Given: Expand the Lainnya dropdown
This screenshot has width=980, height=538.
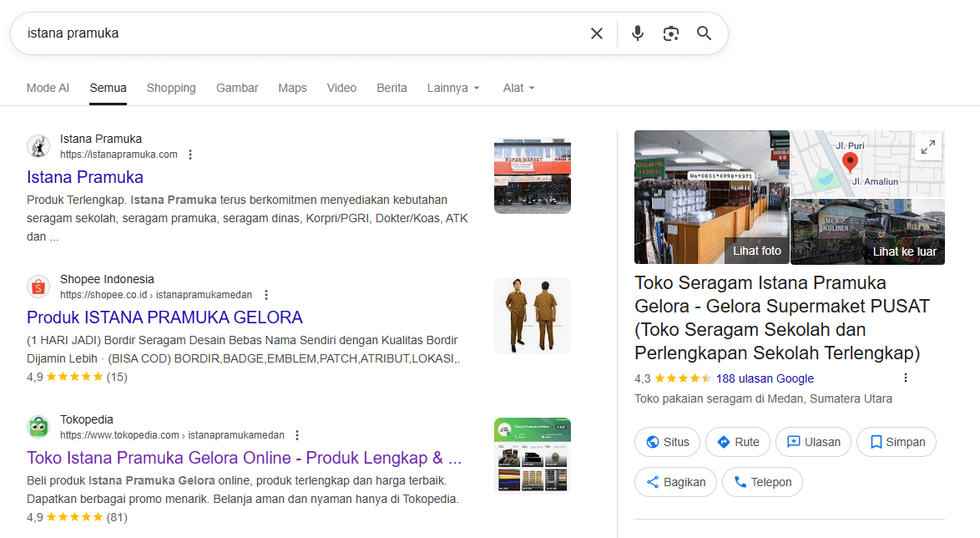Looking at the screenshot, I should [x=453, y=88].
